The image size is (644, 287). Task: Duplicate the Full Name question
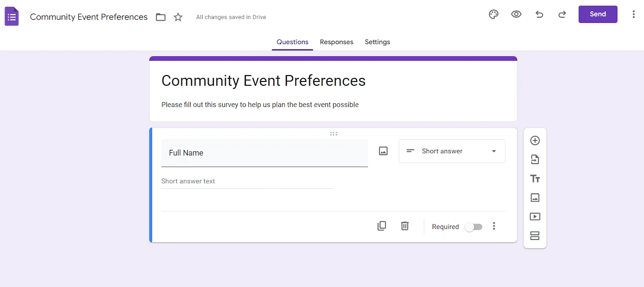point(382,226)
